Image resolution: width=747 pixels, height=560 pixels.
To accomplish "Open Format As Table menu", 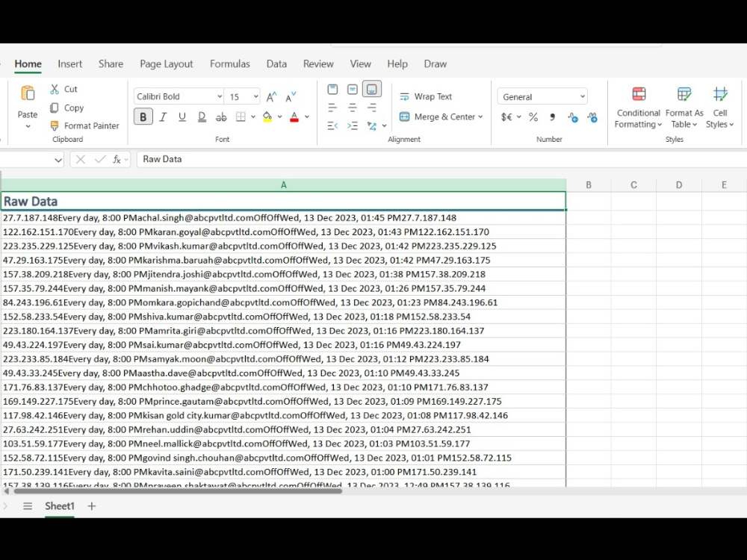I will click(x=684, y=108).
